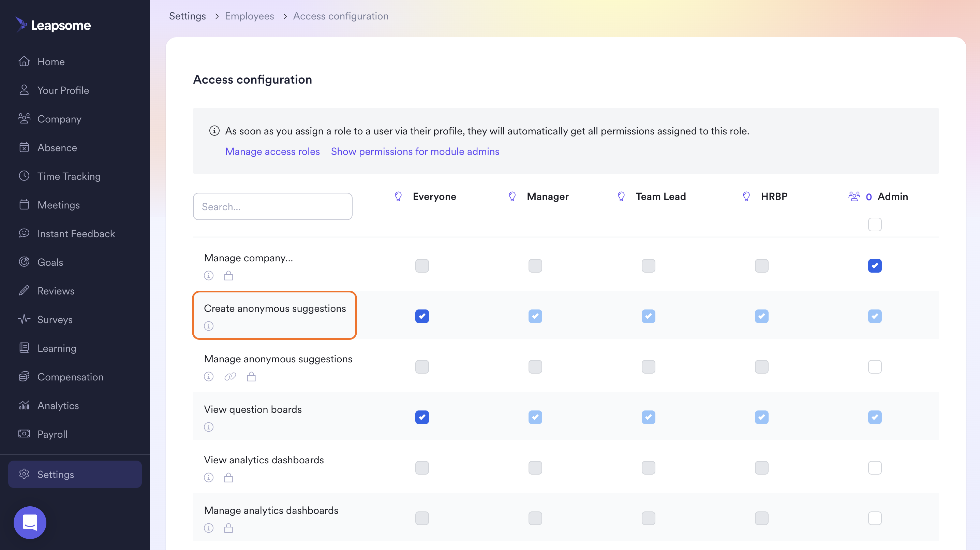Click the Manage company... permission label

[249, 258]
